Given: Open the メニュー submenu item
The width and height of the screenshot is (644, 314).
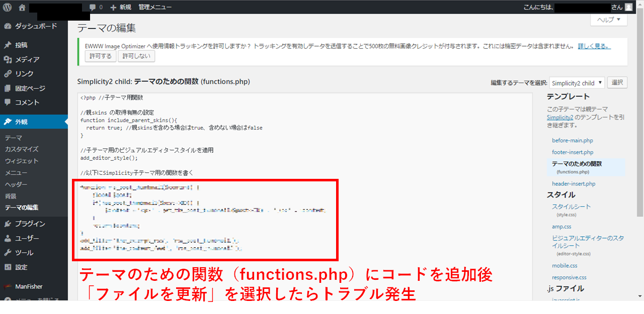Looking at the screenshot, I should coord(16,173).
